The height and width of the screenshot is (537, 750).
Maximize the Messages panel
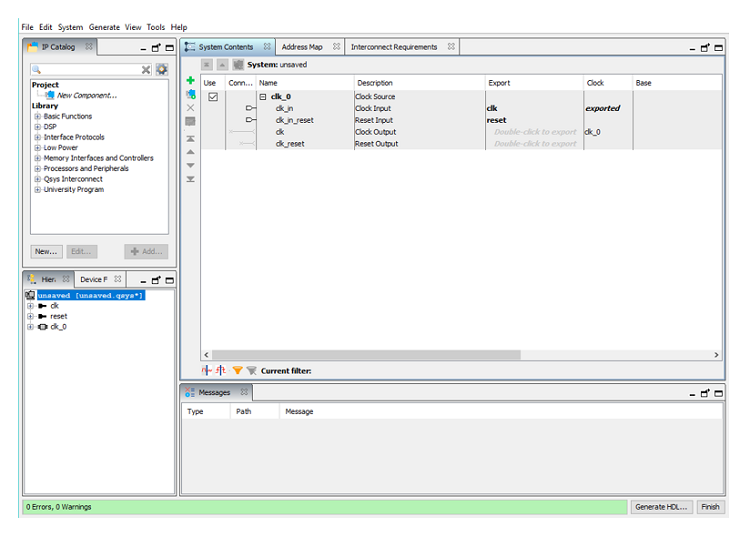click(x=718, y=393)
